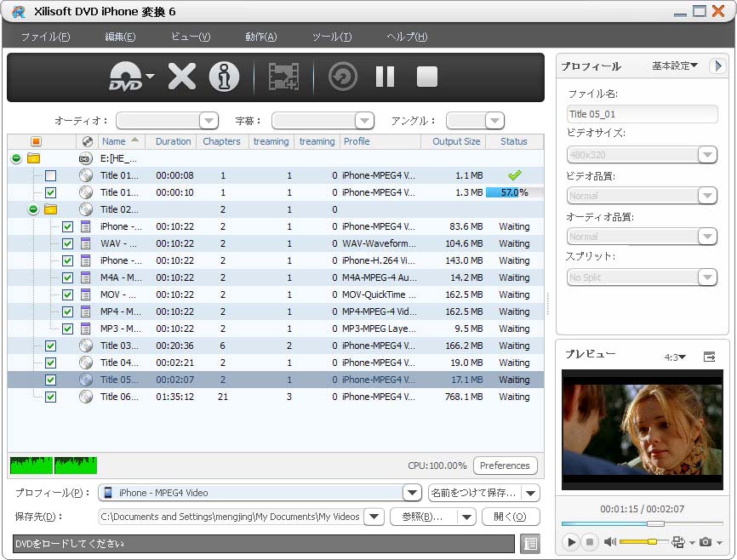Screen dimensions: 737x560
Task: Pause the conversion with the pause icon
Action: click(x=385, y=77)
